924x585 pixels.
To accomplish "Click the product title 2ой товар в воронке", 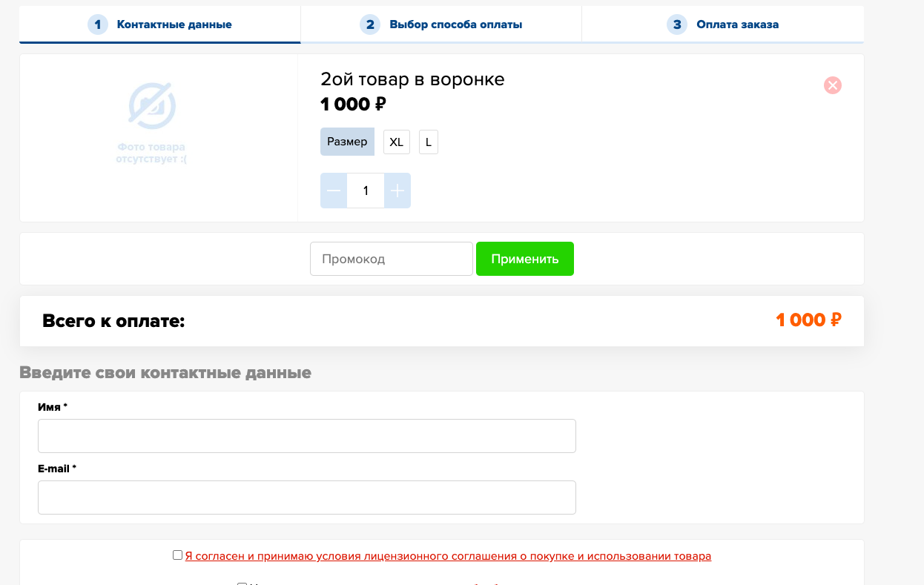I will click(x=412, y=79).
